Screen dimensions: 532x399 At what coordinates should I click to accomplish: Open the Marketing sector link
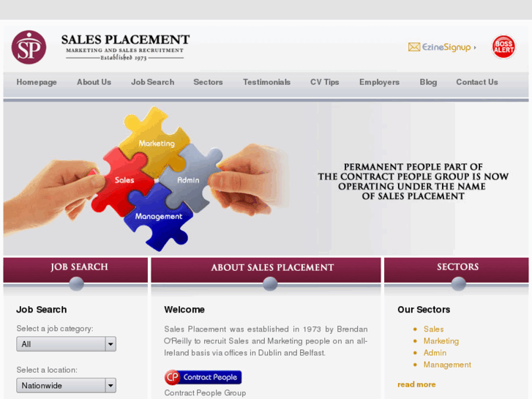point(441,341)
